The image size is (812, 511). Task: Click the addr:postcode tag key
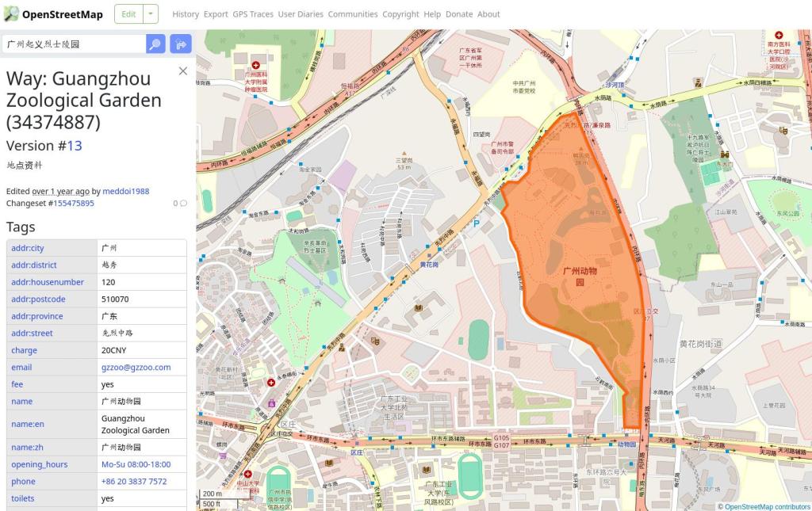click(x=38, y=299)
